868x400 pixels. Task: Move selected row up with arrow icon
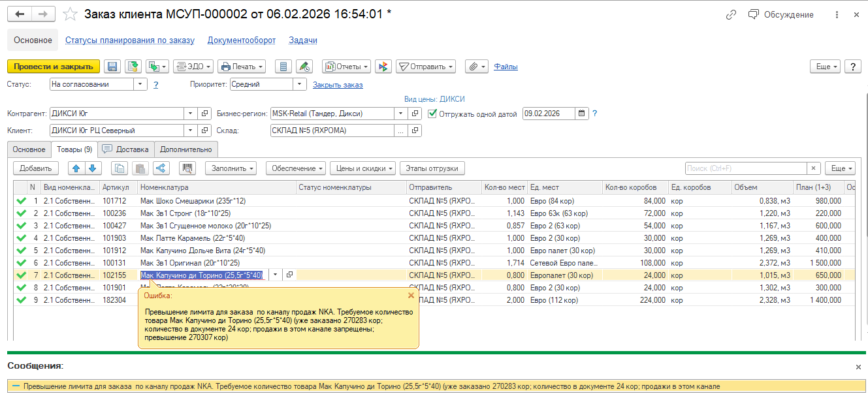coord(76,168)
